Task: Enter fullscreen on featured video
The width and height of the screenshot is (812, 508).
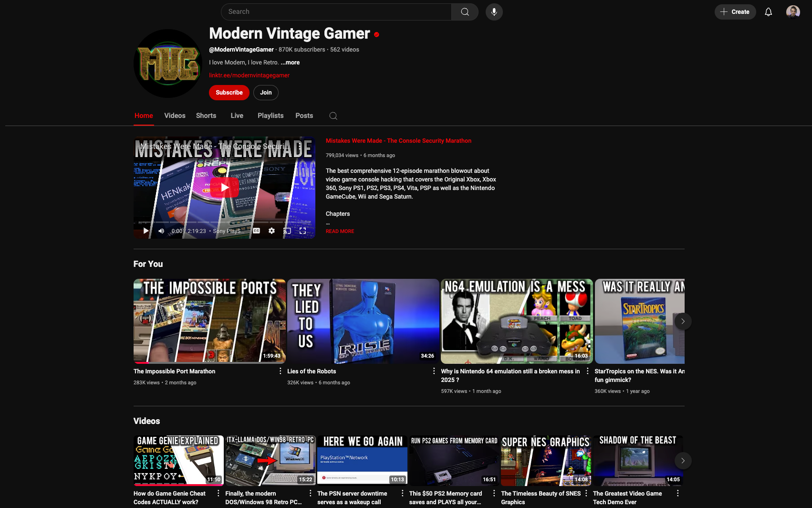Action: (x=302, y=231)
